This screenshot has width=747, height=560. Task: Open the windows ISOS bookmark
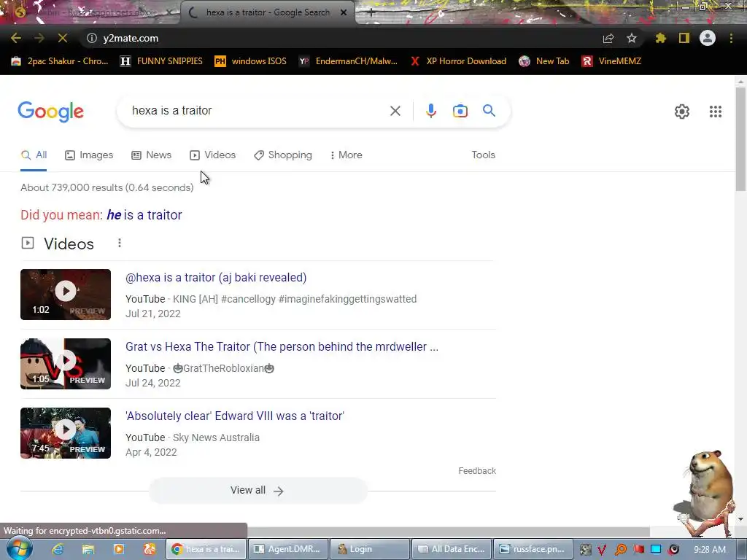pyautogui.click(x=251, y=61)
